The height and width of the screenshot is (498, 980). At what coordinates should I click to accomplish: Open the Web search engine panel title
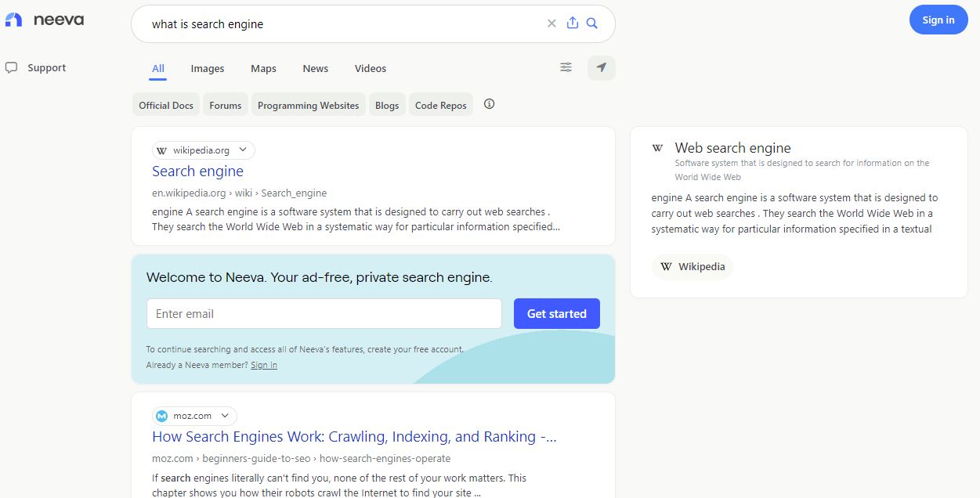(x=732, y=148)
